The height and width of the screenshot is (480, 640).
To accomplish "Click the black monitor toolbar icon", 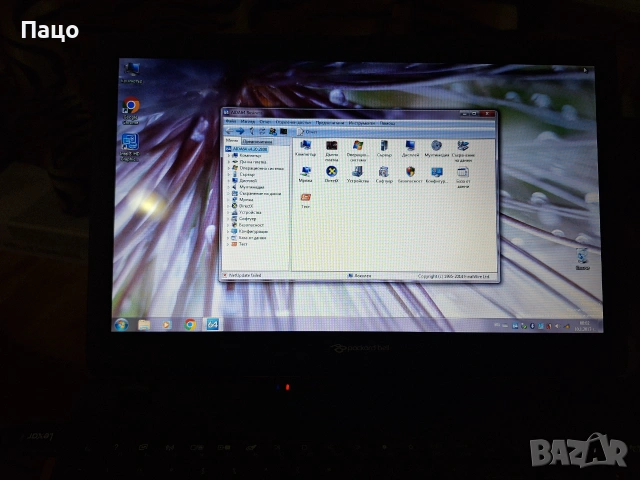I will [x=283, y=131].
